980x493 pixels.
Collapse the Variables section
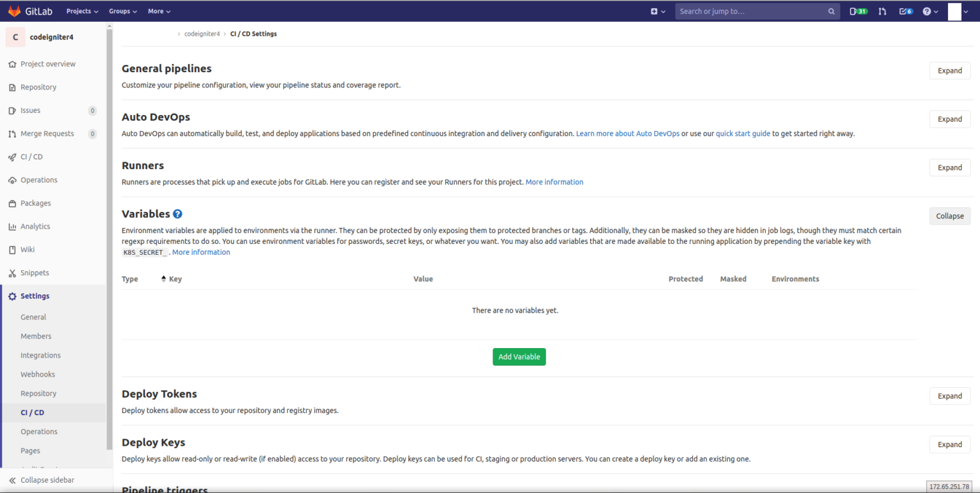pos(949,216)
